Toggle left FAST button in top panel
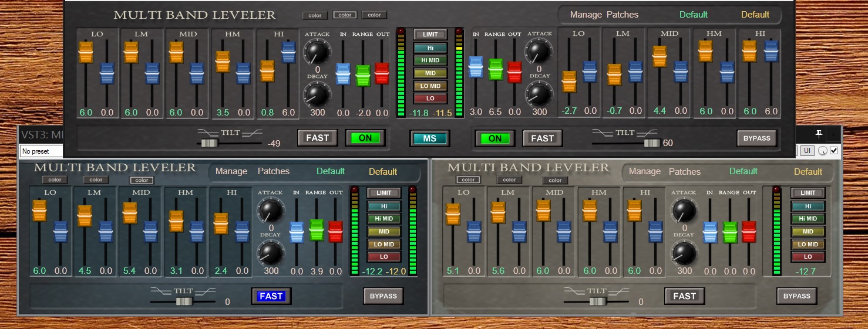868x329 pixels. [x=318, y=138]
